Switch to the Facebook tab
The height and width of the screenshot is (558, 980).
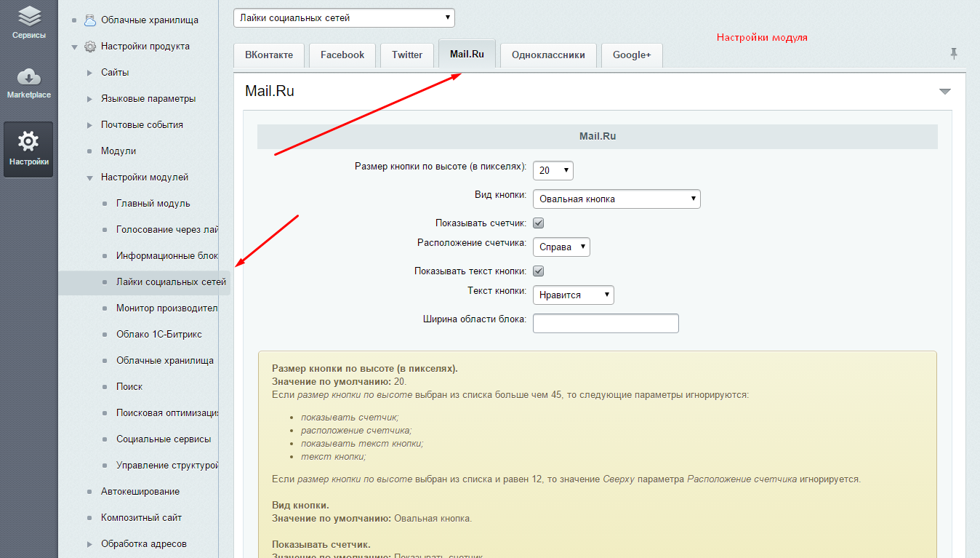342,55
